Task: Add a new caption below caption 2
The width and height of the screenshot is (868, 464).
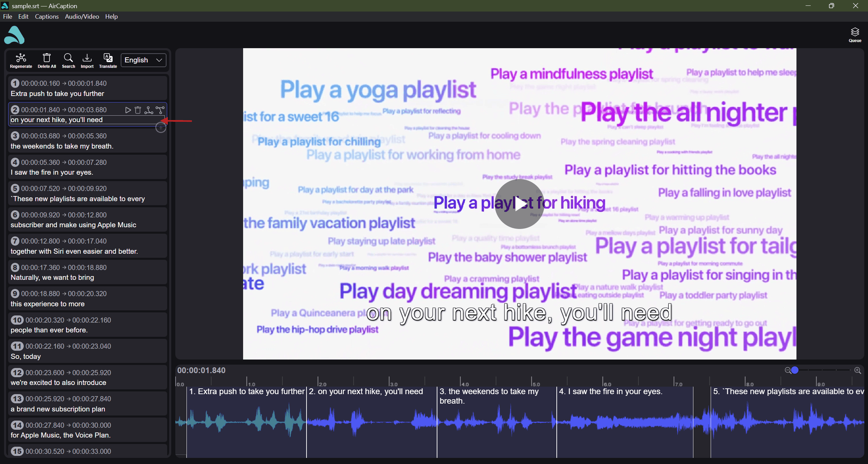Action: (x=161, y=128)
